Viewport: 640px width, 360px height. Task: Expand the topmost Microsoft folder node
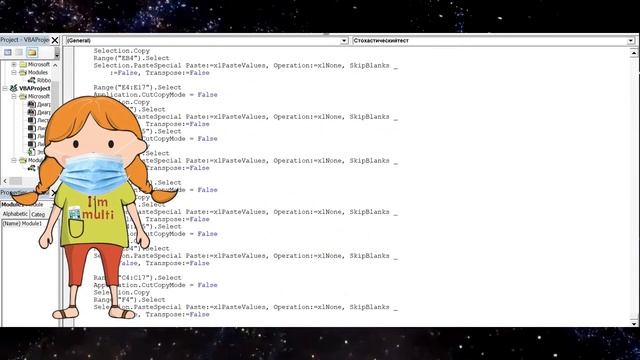point(14,64)
